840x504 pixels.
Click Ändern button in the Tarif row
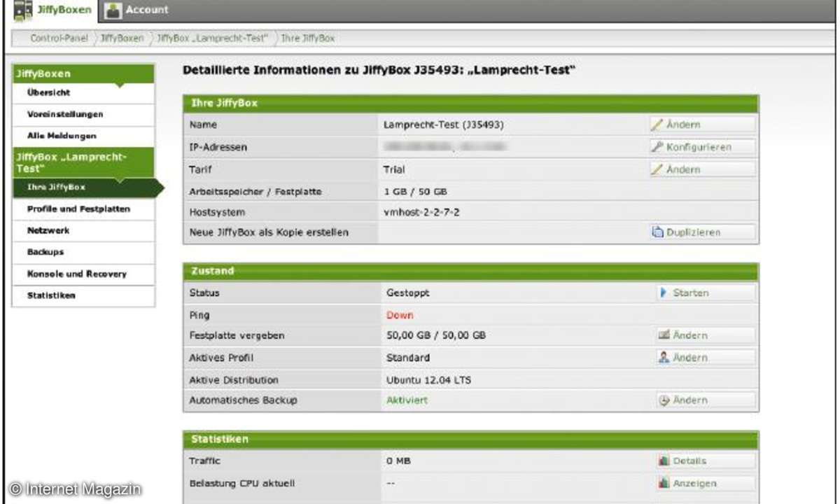702,169
